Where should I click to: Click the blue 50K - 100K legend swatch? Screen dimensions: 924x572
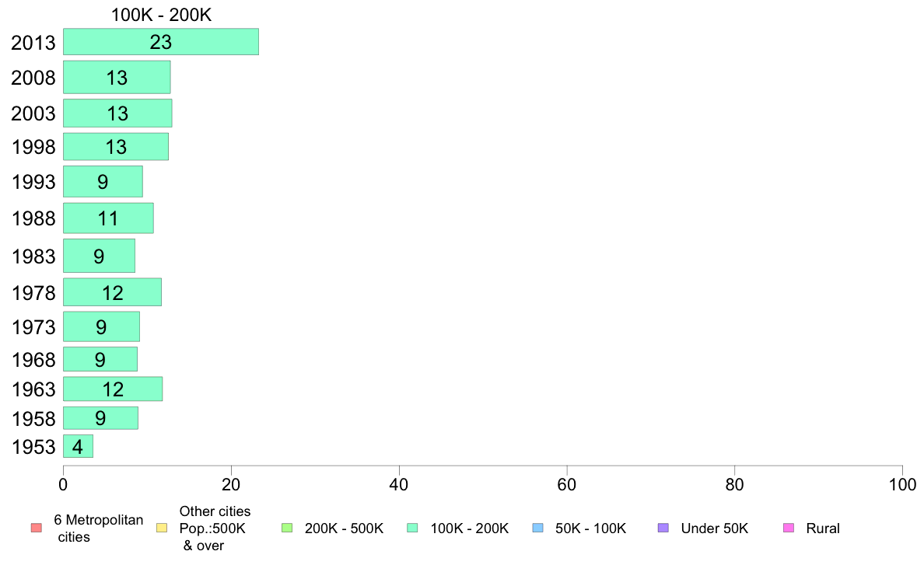tap(537, 528)
